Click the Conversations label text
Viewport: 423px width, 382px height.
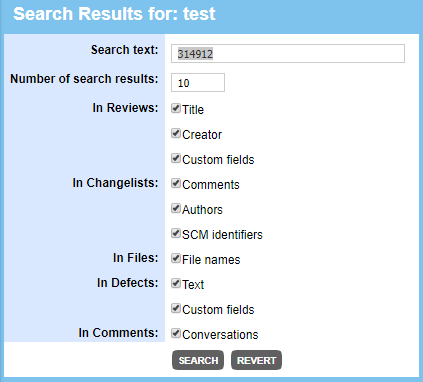click(220, 335)
